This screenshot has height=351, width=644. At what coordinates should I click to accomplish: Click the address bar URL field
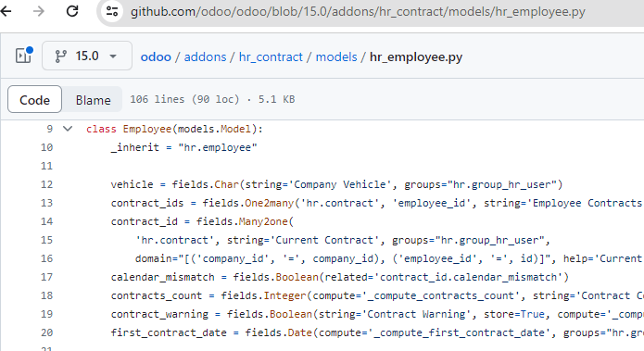point(358,12)
